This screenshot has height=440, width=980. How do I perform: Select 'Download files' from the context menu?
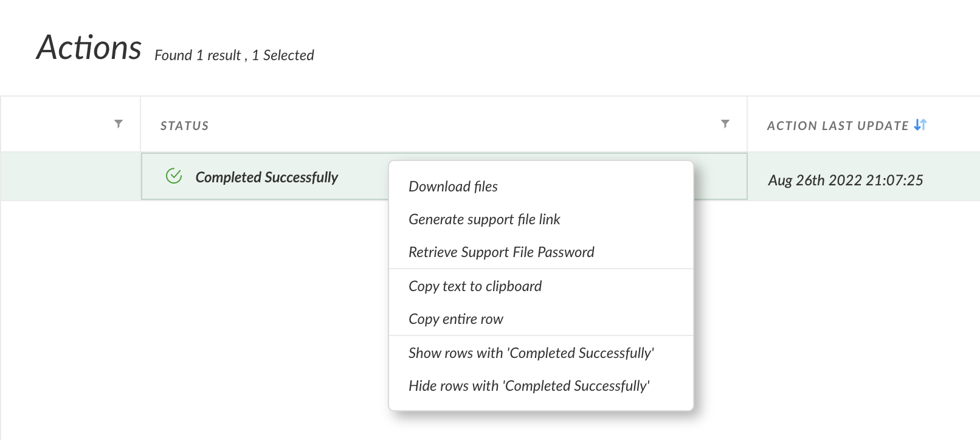click(454, 187)
